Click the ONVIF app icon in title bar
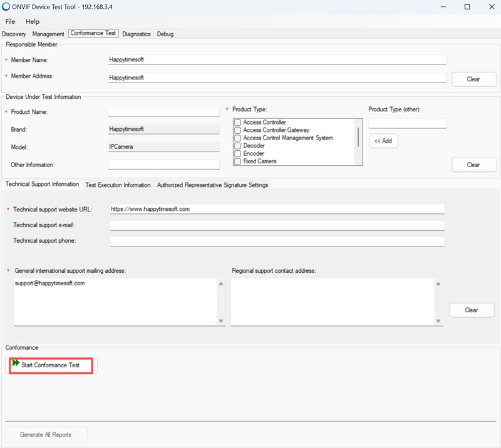 pos(7,7)
